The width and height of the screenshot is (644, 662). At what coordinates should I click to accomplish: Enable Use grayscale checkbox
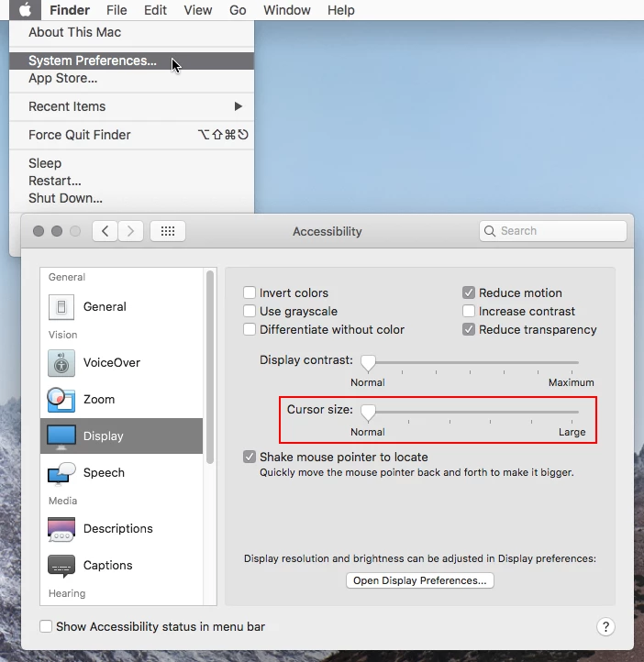(x=250, y=311)
